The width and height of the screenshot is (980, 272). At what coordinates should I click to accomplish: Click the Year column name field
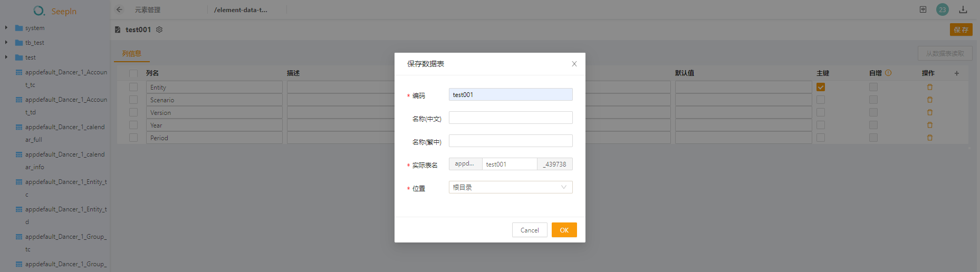point(214,125)
